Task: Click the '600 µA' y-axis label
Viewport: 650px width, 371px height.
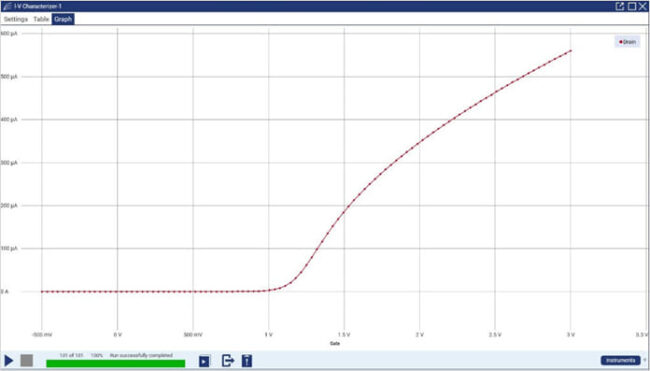Action: click(x=9, y=33)
